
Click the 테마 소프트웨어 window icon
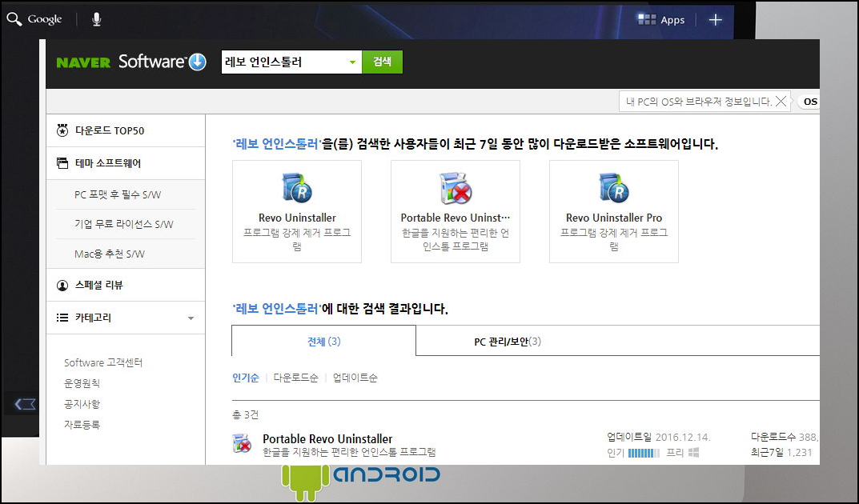(x=62, y=163)
